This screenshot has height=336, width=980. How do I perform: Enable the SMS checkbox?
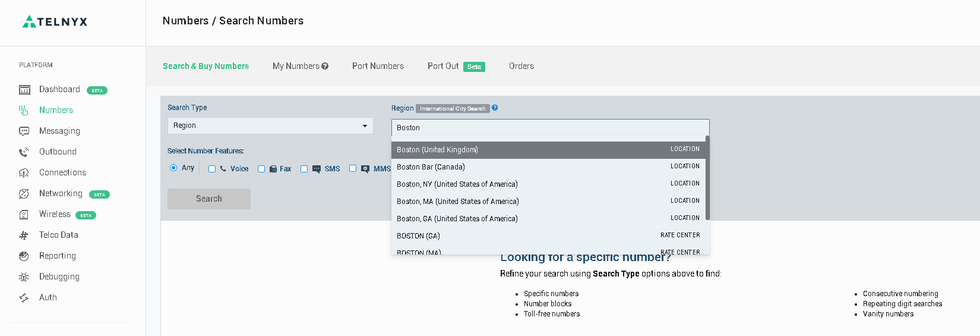304,169
